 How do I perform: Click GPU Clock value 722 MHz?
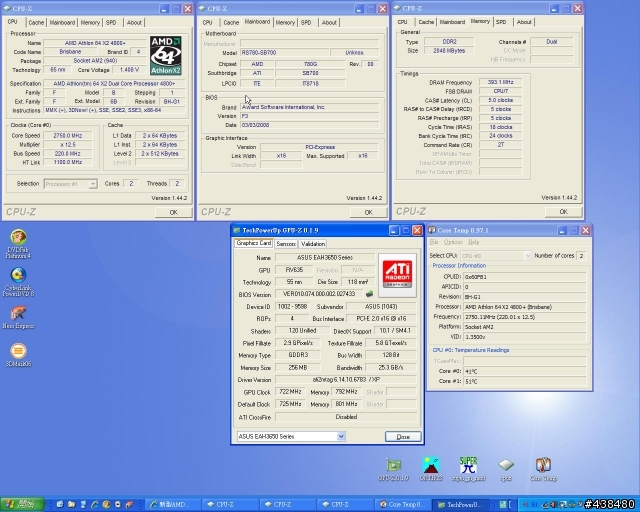click(290, 392)
